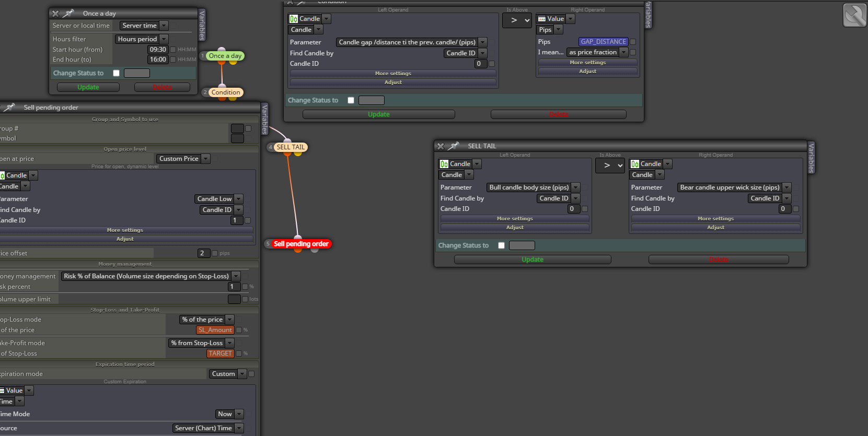Tick the Change Status to checkbox in the Condition panel
Viewport: 868px width, 436px height.
pyautogui.click(x=351, y=100)
